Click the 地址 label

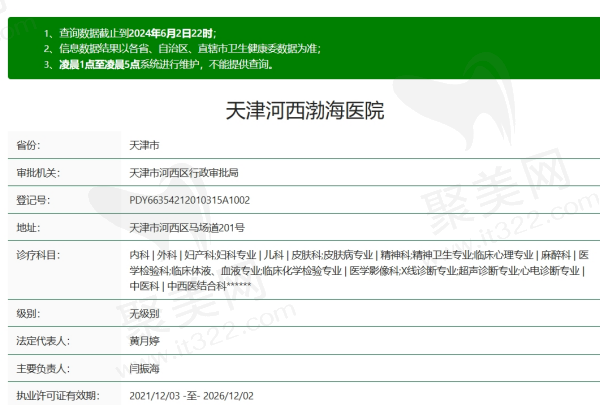tap(28, 228)
